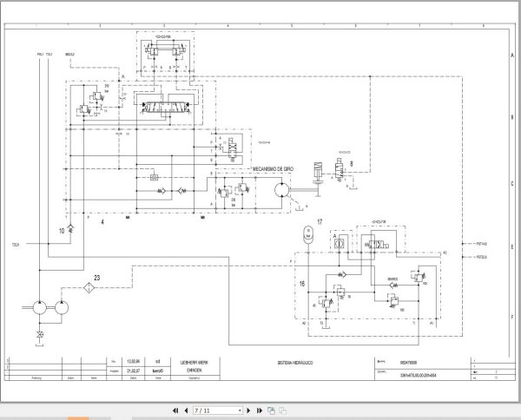Image resolution: width=521 pixels, height=420 pixels.
Task: Open the page selector showing 7 / 11
Action: 218,410
